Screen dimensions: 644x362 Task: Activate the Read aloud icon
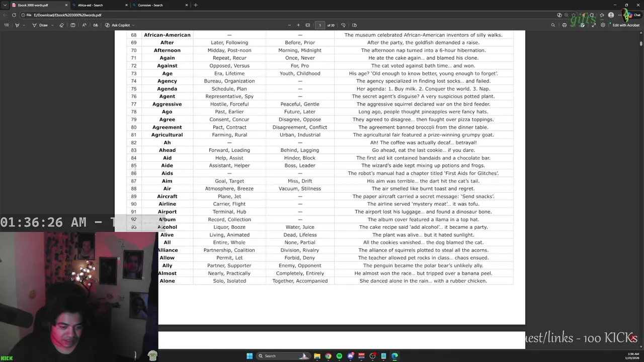click(x=84, y=25)
